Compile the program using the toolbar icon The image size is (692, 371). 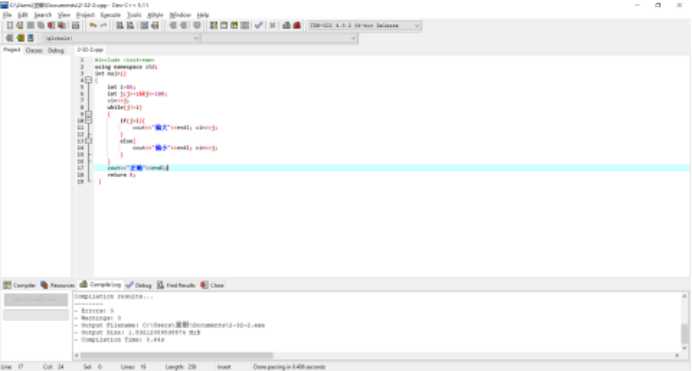point(214,26)
